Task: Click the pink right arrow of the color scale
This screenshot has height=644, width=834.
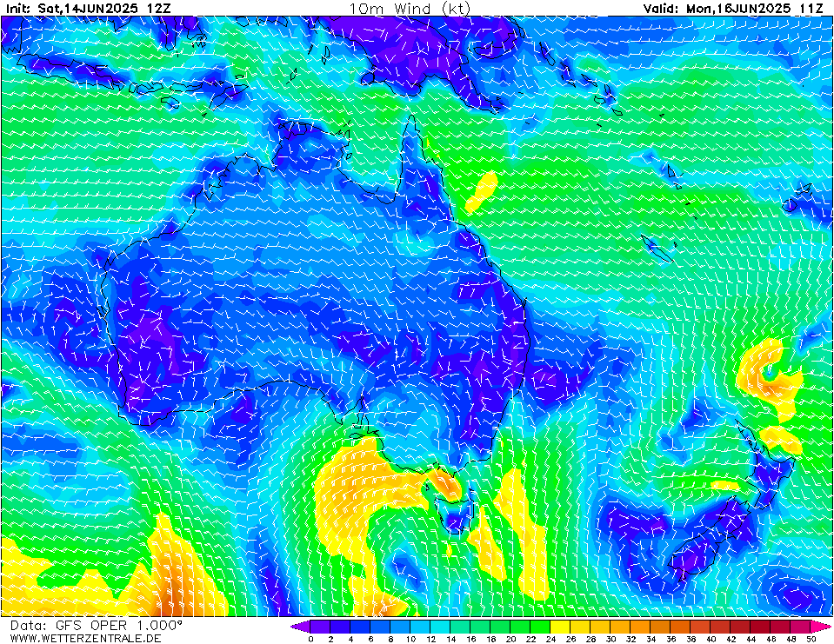Action: coord(821,627)
